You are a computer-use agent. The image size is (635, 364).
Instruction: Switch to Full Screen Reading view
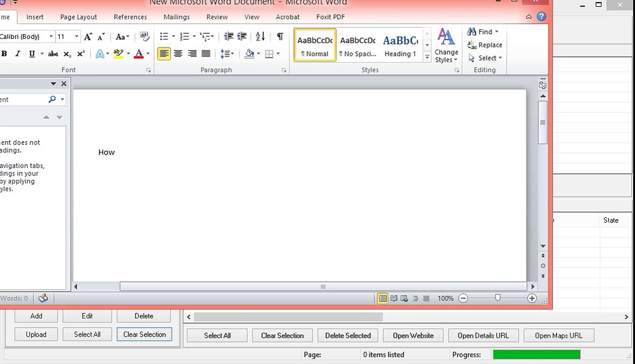click(394, 299)
